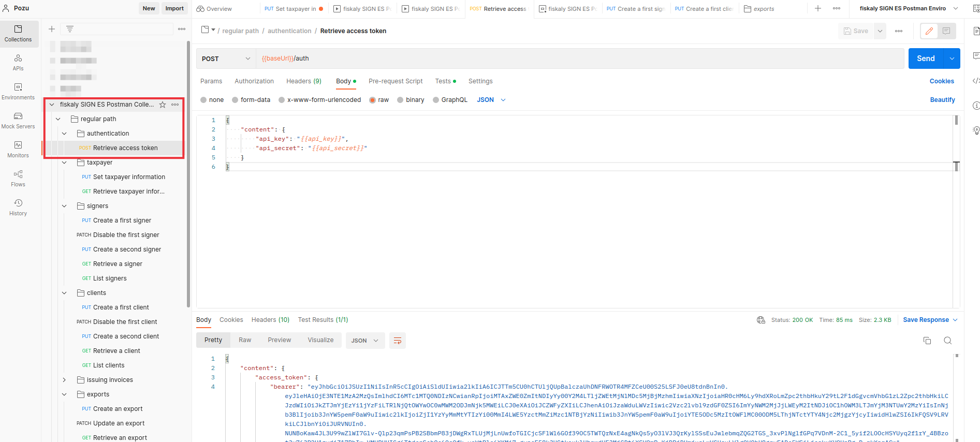Click the network globe icon near status
The image size is (980, 442).
coord(761,320)
